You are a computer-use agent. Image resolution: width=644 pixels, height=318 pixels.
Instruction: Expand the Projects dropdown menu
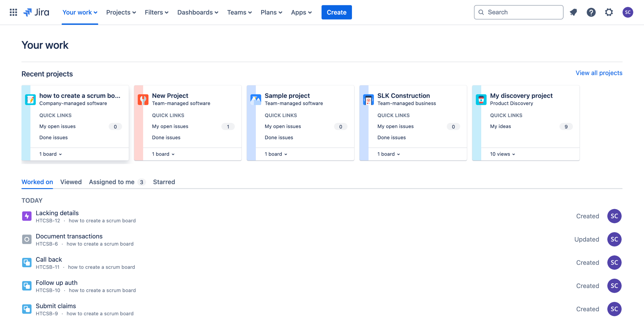(x=121, y=12)
